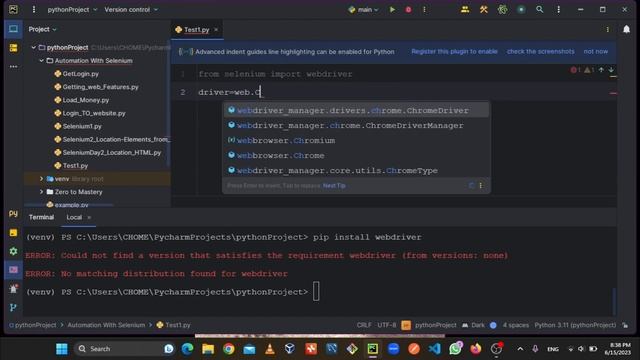Open Services tool window

coord(13,251)
